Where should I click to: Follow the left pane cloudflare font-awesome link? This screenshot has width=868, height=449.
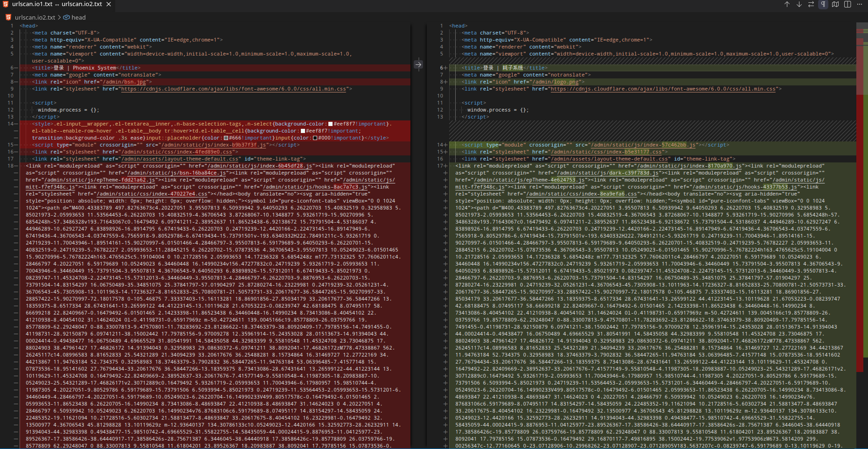tap(234, 89)
